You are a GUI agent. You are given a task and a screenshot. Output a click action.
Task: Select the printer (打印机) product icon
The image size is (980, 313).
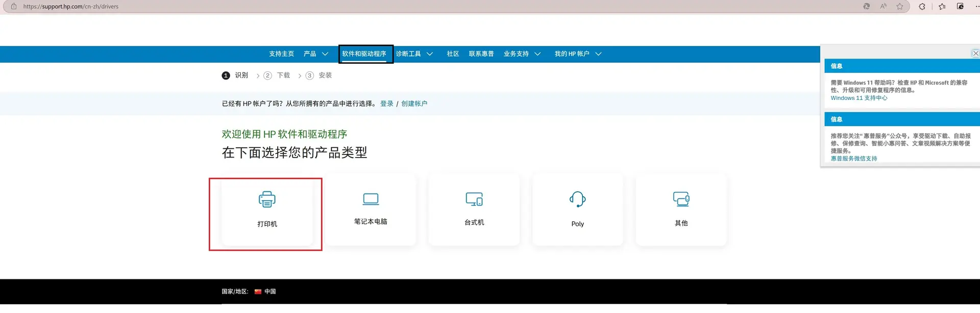(267, 199)
